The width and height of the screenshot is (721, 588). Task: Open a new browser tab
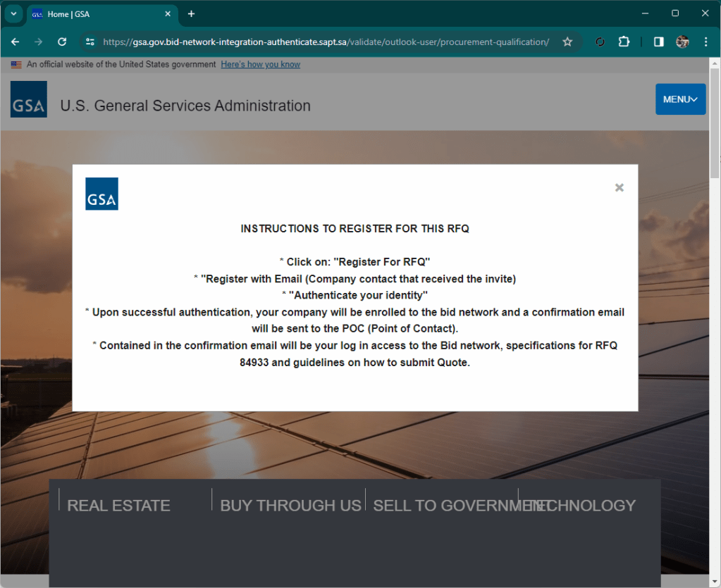tap(191, 13)
